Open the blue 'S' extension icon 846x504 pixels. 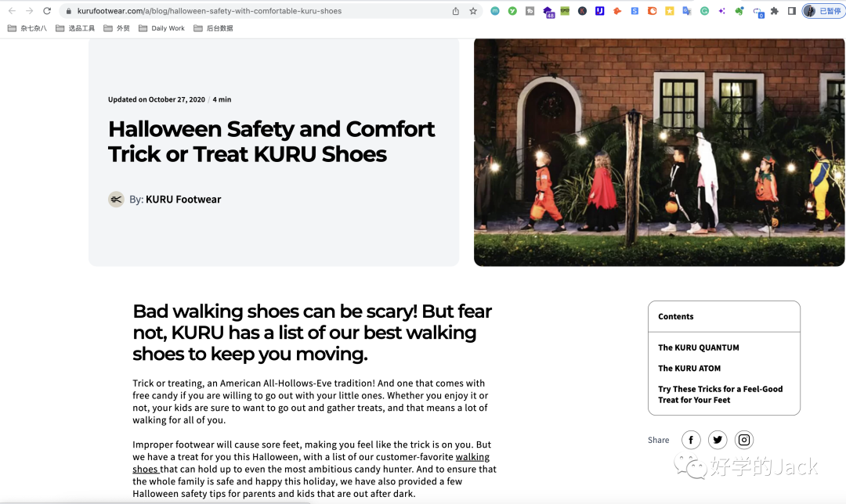point(634,11)
